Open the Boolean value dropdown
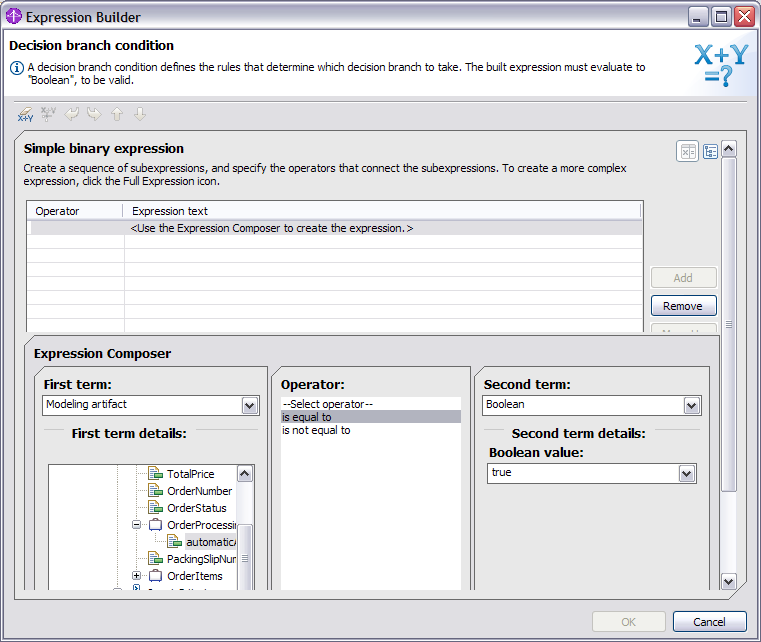Image resolution: width=761 pixels, height=642 pixels. pyautogui.click(x=686, y=474)
